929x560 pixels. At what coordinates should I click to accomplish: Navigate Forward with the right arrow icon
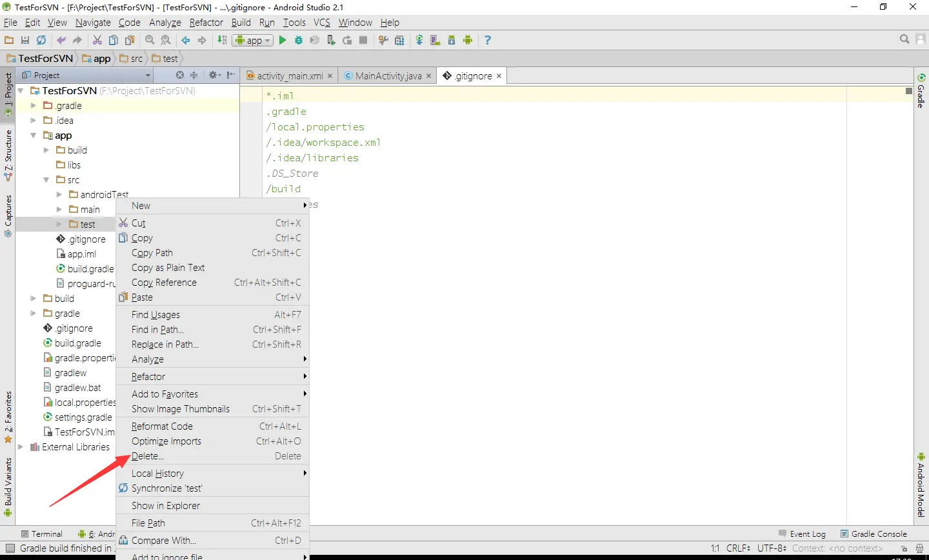(x=202, y=40)
